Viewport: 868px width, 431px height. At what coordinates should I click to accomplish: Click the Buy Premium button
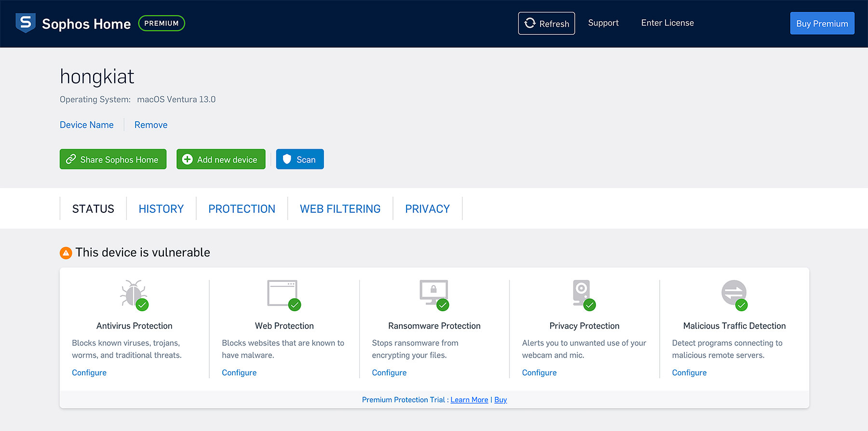coord(822,23)
